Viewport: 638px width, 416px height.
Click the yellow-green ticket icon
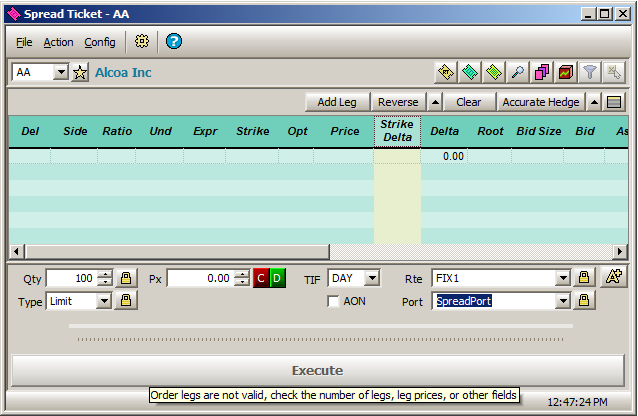pos(494,72)
